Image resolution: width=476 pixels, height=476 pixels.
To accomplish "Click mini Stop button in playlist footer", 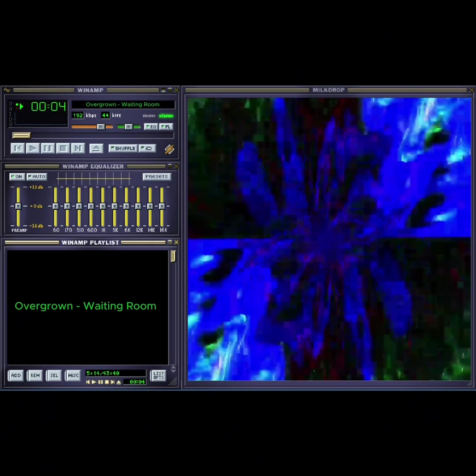I will point(107,382).
